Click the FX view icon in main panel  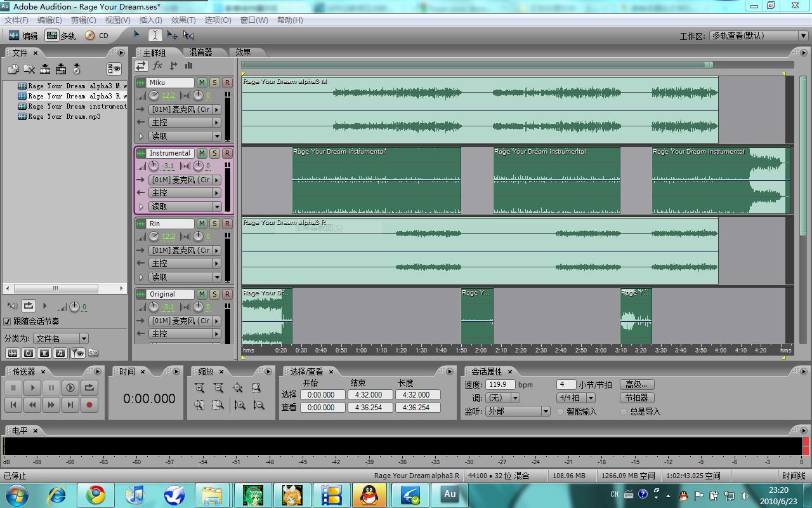tap(157, 65)
